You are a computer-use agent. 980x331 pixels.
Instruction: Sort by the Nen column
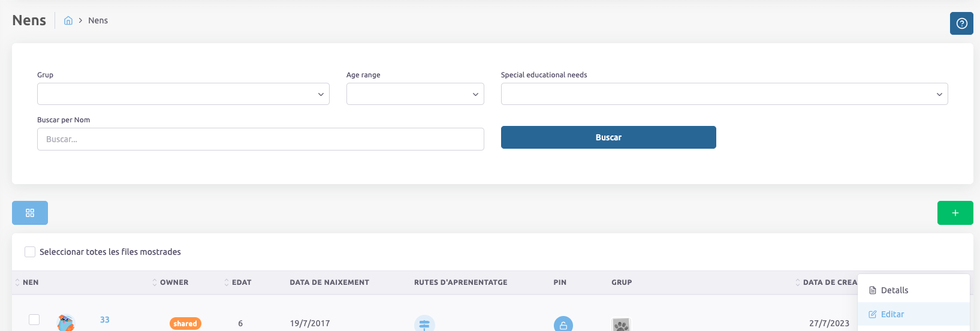point(17,282)
